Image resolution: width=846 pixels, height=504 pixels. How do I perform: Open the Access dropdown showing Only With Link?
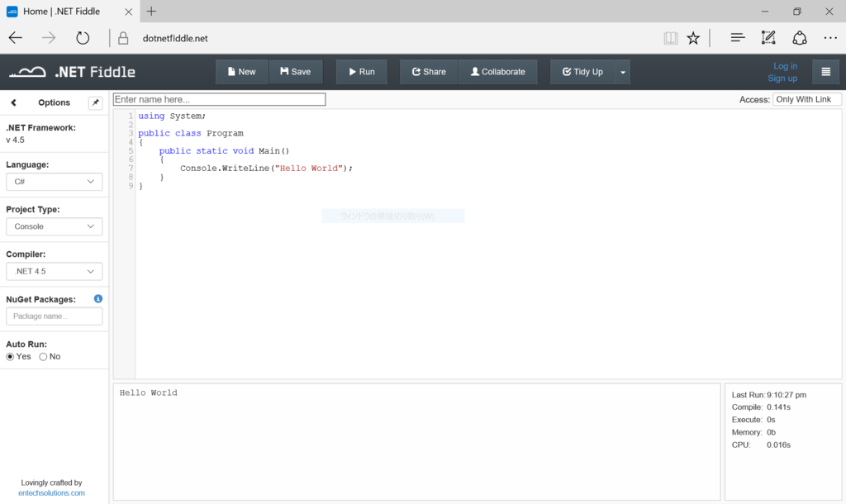pos(807,98)
